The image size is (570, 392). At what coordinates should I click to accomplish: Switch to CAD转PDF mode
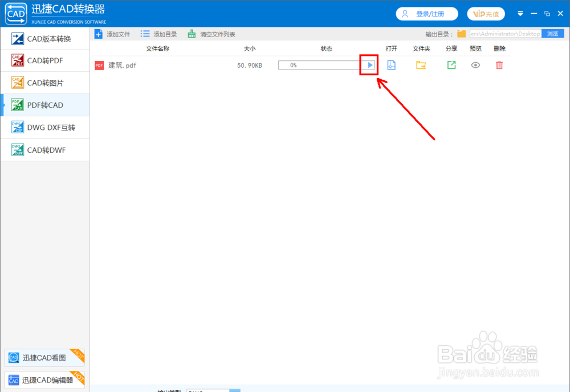click(45, 60)
